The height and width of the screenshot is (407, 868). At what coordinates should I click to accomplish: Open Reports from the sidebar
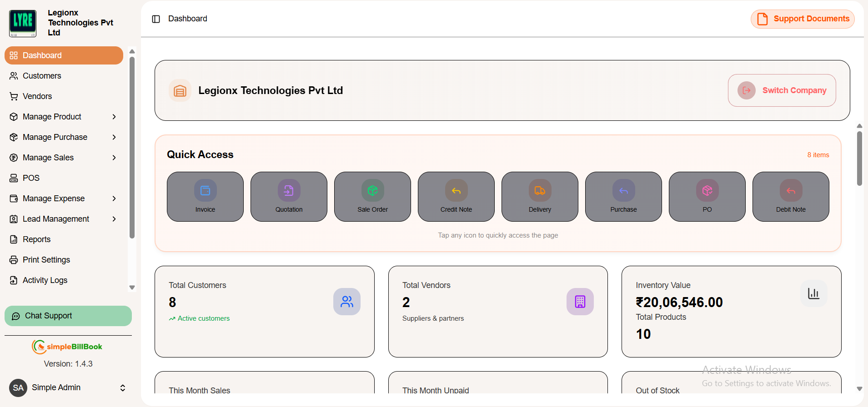click(x=64, y=239)
